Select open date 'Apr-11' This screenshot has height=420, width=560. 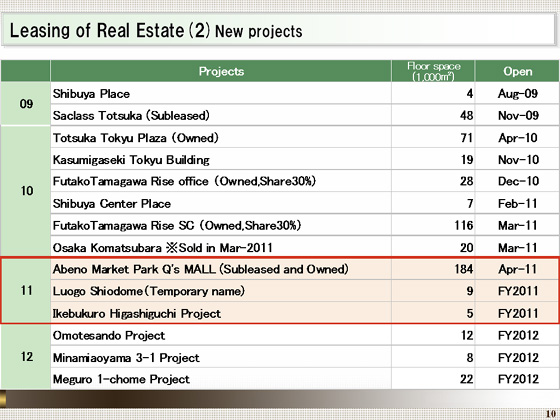pos(518,269)
